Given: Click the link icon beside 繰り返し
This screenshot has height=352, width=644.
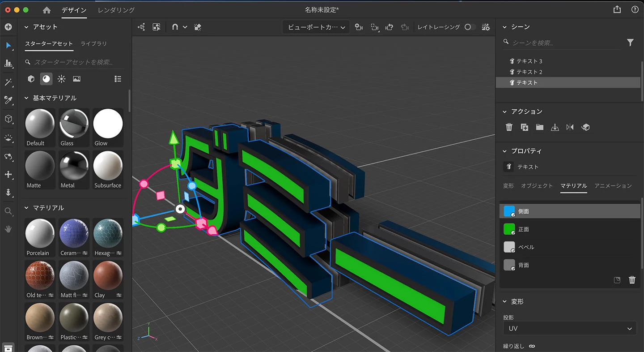Looking at the screenshot, I should pyautogui.click(x=532, y=346).
